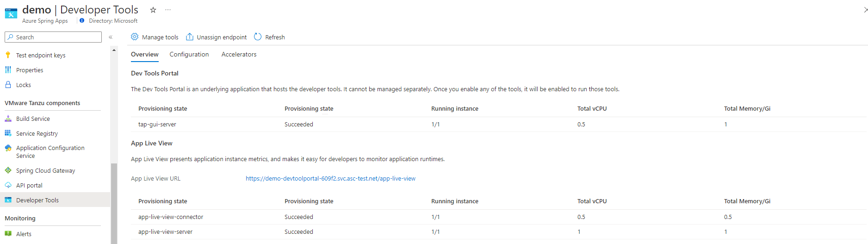Click the Monitoring section header
The height and width of the screenshot is (244, 868).
click(20, 218)
